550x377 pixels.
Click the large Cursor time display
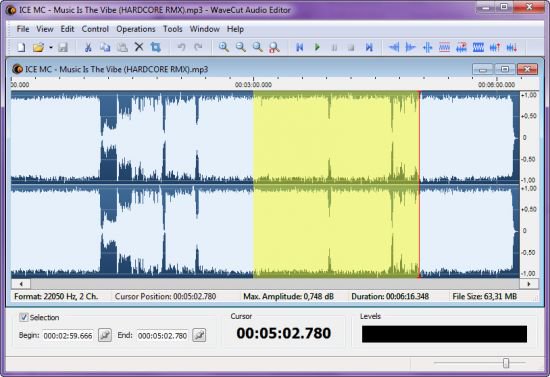283,333
